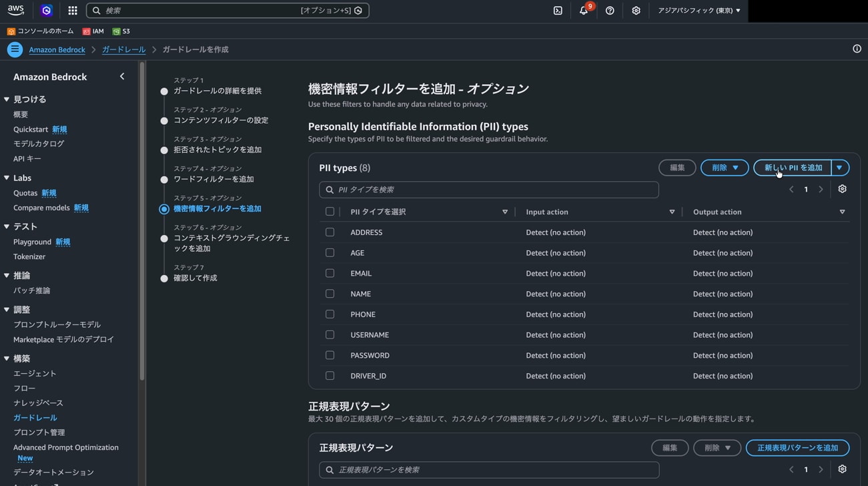Open the AWS home logo
The width and height of the screenshot is (868, 486).
coord(16,10)
